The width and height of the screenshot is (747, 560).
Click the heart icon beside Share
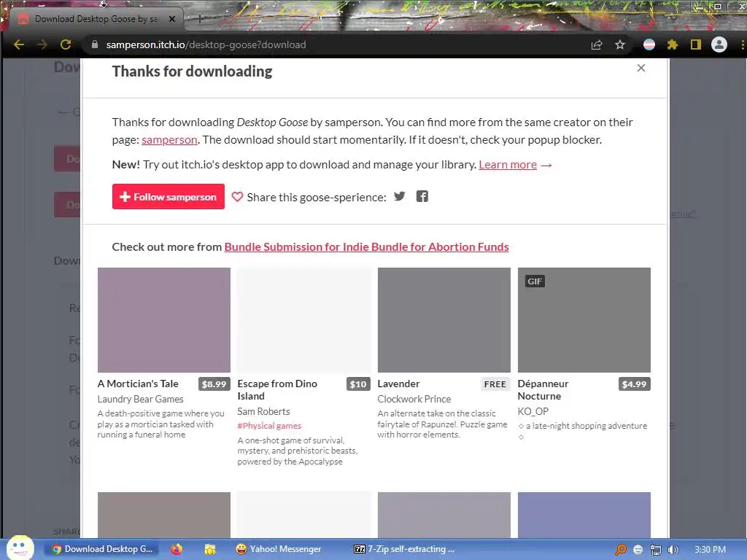tap(237, 197)
